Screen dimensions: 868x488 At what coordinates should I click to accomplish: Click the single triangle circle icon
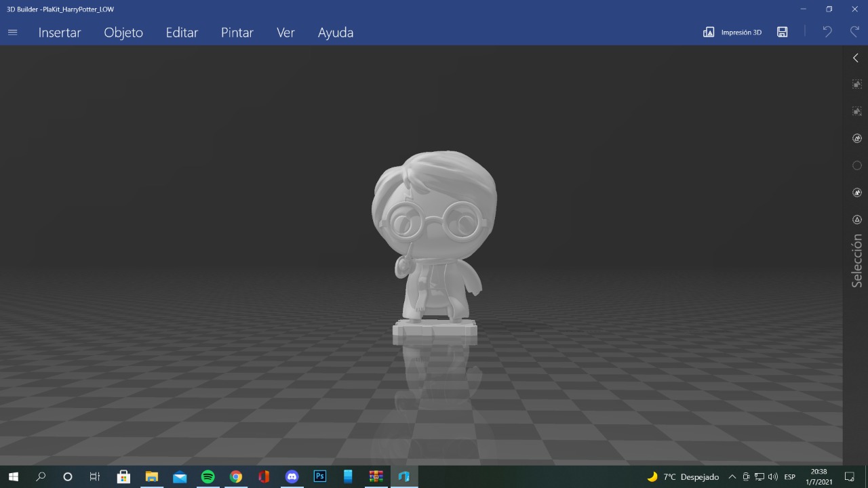point(857,220)
